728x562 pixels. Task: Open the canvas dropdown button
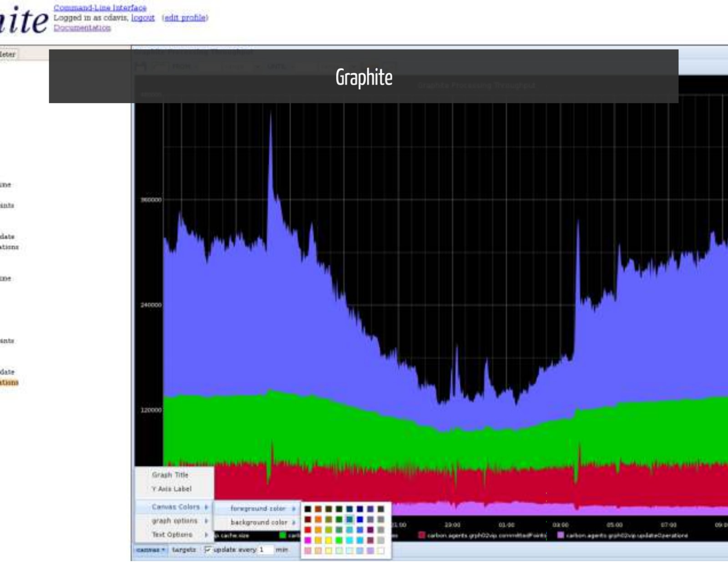pyautogui.click(x=151, y=550)
